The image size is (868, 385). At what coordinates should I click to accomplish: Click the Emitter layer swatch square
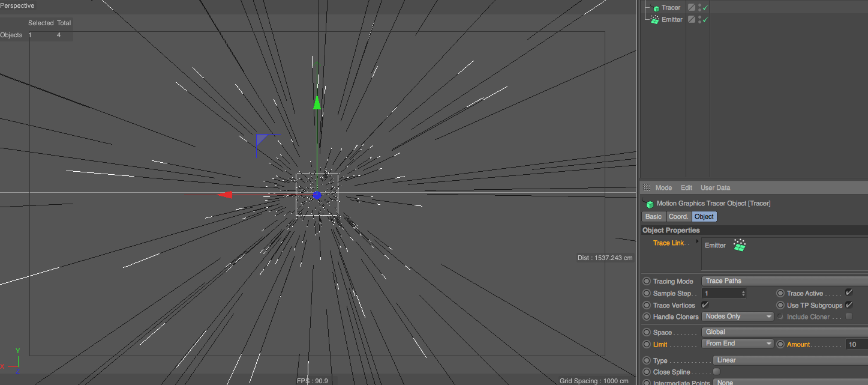pyautogui.click(x=692, y=19)
